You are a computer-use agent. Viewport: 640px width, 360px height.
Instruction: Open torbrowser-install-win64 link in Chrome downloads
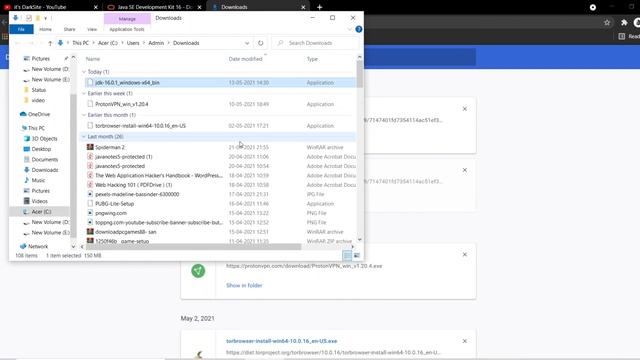[282, 341]
